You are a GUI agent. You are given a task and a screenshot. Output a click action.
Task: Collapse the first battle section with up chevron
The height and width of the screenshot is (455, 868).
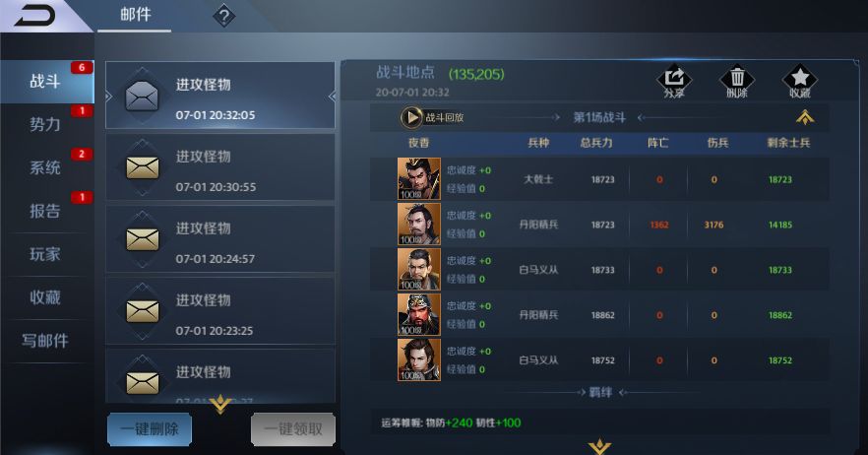coord(805,117)
